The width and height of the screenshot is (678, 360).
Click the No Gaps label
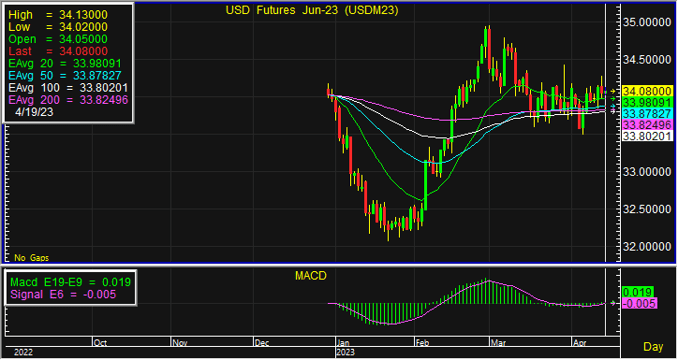[32, 258]
